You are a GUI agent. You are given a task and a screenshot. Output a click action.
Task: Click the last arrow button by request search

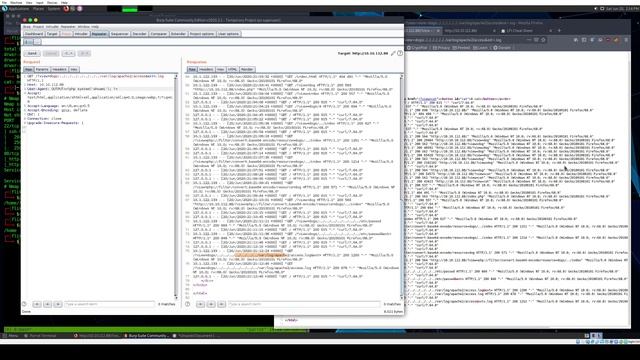click(x=58, y=304)
